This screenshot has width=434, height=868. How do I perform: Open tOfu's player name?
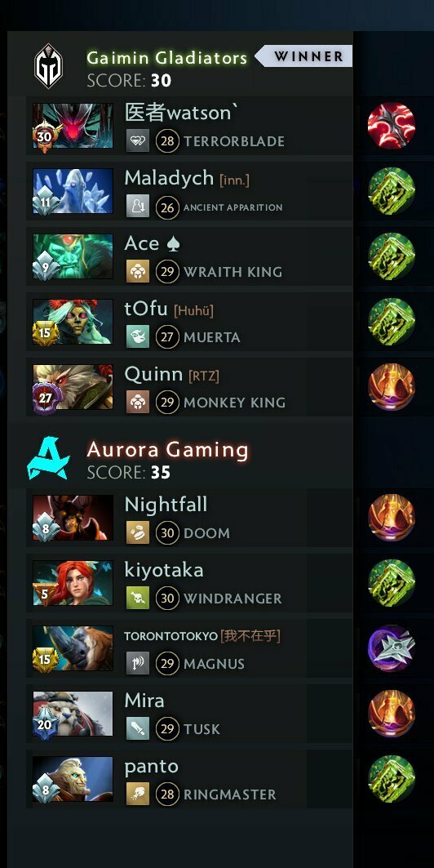click(146, 309)
